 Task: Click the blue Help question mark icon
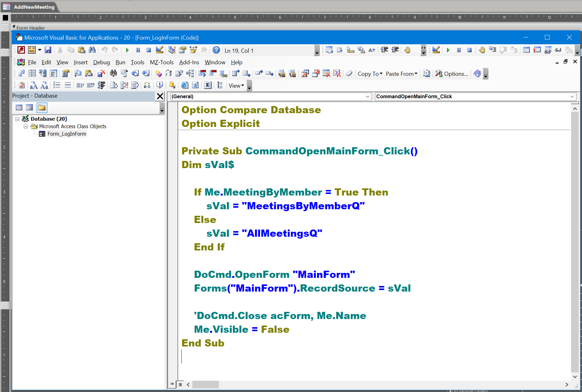point(216,50)
